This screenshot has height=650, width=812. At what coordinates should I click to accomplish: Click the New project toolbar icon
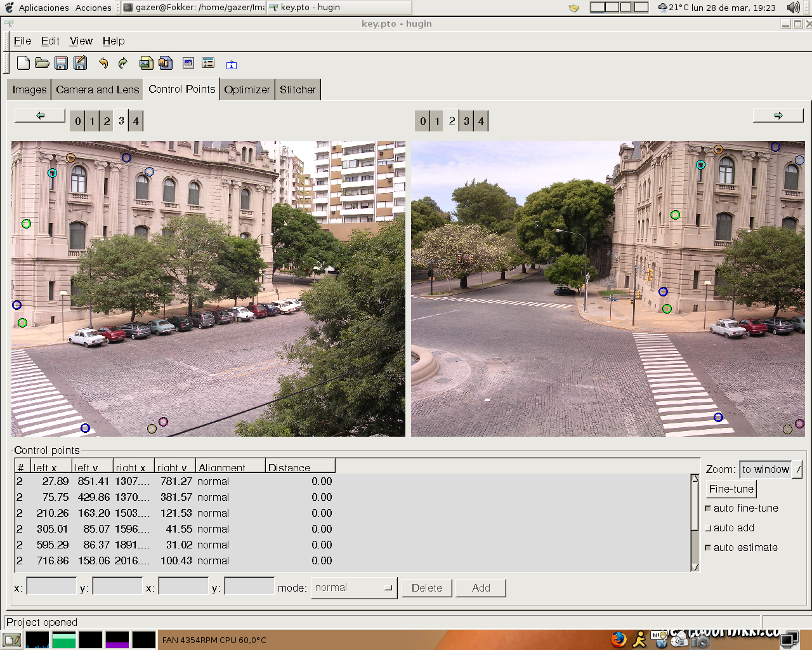pos(23,63)
